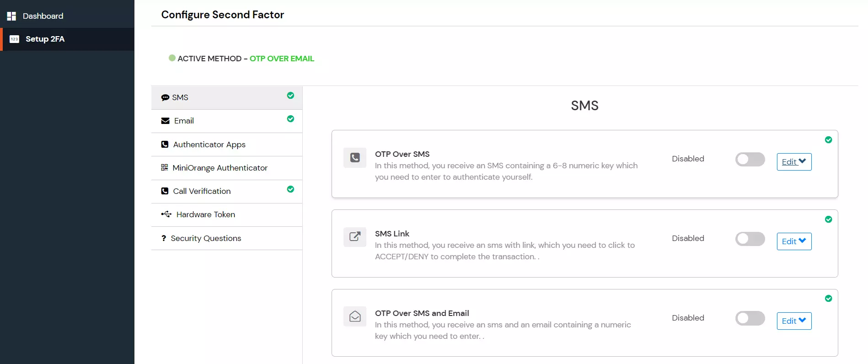
Task: Click the OTP OVER EMAIL active method text
Action: point(282,59)
